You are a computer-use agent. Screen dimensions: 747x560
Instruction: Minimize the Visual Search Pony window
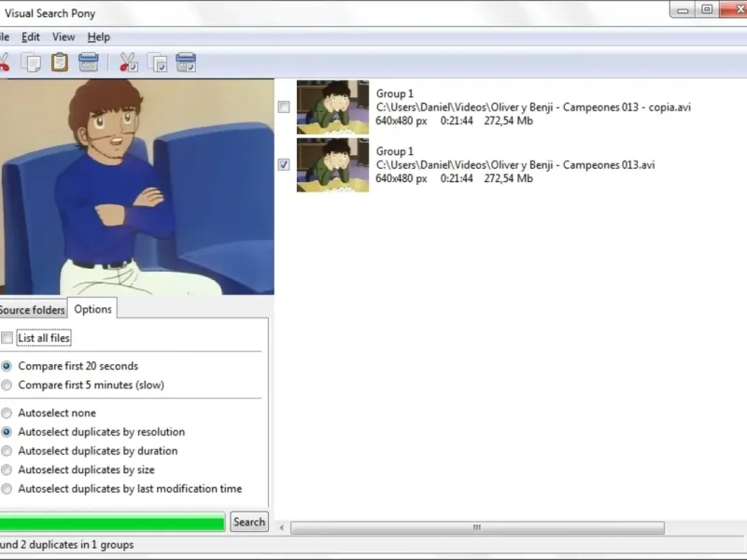683,9
